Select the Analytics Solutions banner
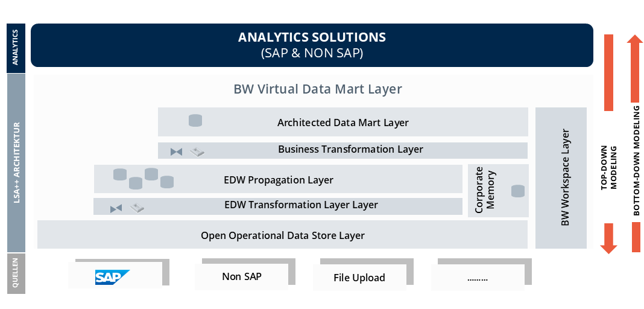This screenshot has height=309, width=644. 312,45
